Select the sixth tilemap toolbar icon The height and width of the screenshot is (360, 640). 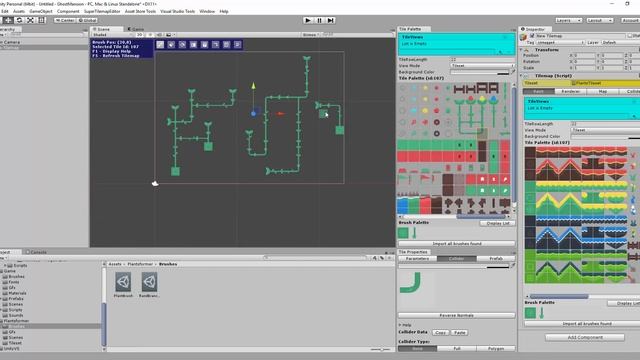coord(216,44)
